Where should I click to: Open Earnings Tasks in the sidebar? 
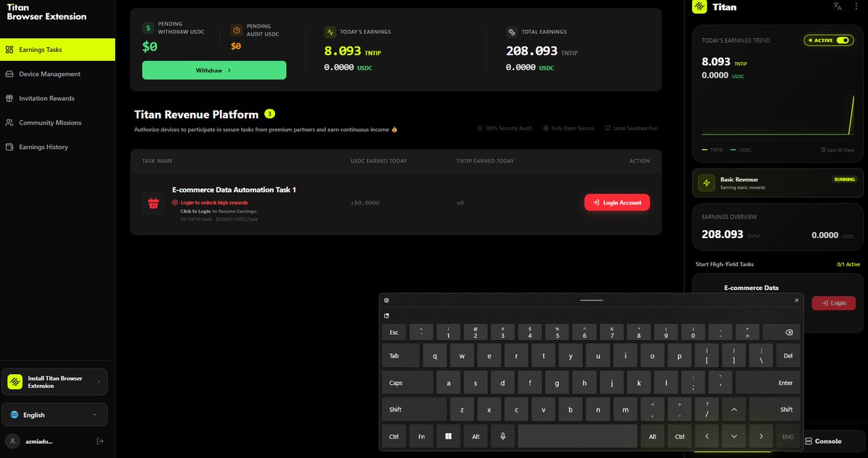[x=58, y=49]
